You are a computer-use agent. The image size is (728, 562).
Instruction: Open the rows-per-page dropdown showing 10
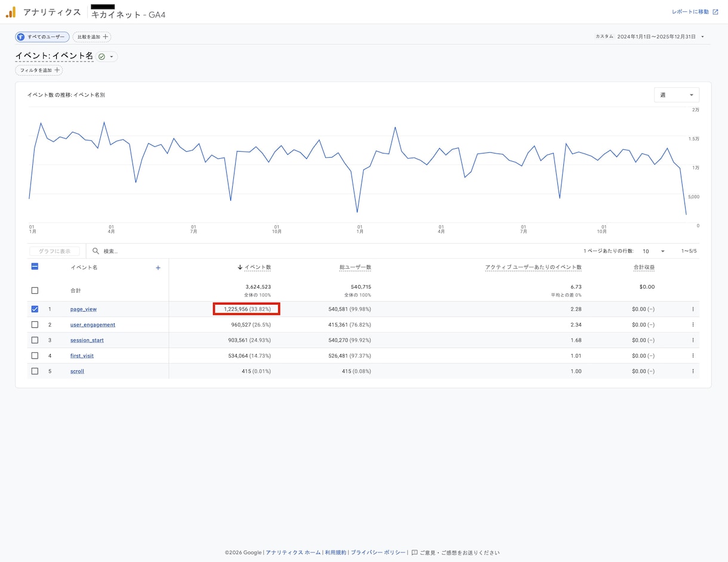click(x=654, y=251)
